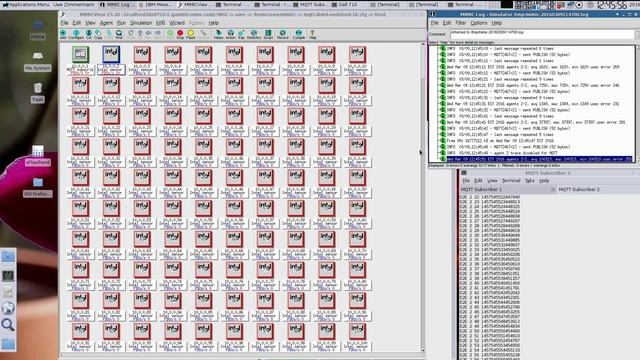The image size is (640, 360).
Task: Select the Intel sensor agent 10.0.0.100
Action: [x=357, y=331]
